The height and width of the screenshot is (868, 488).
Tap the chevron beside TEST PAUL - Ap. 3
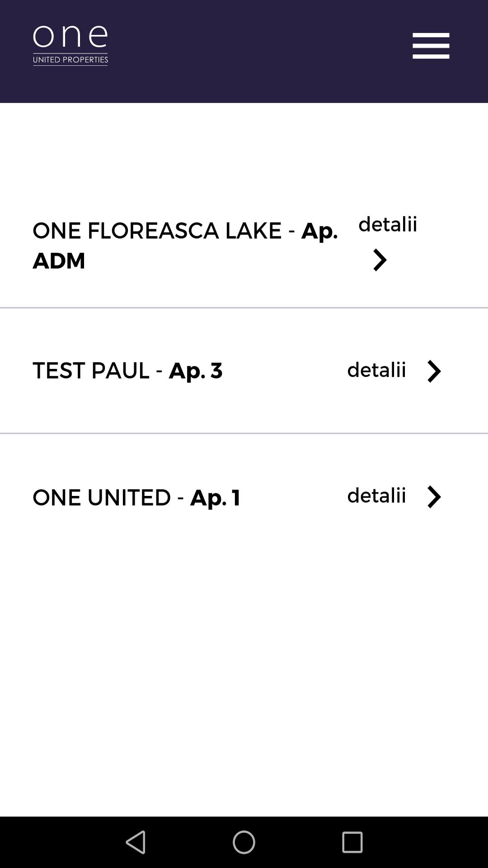[434, 371]
